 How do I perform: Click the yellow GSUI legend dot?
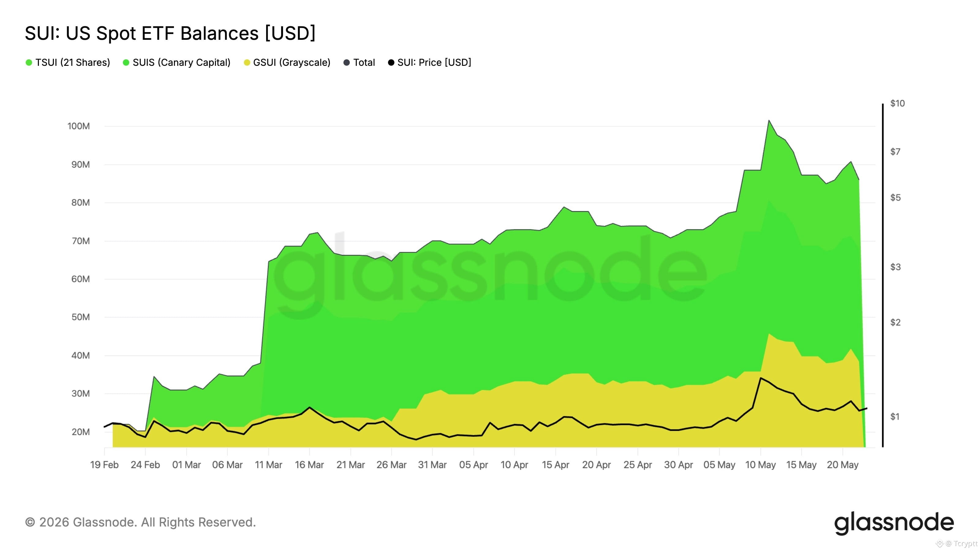pos(247,62)
